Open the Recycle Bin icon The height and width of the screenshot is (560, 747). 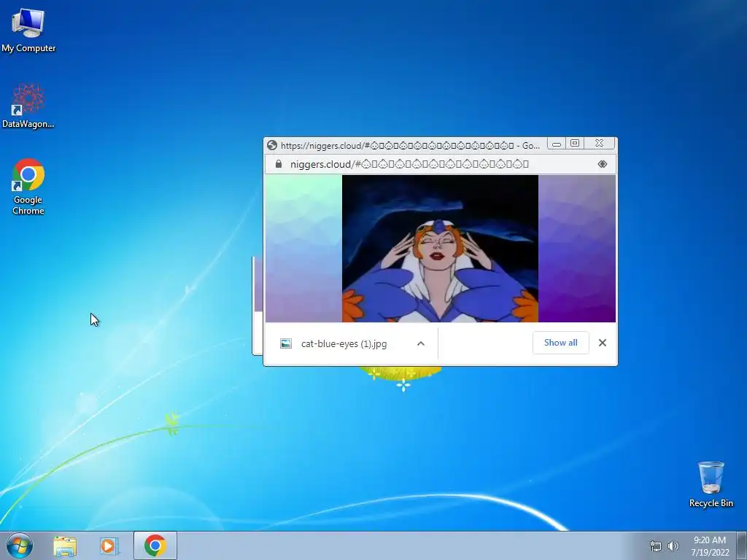click(x=711, y=484)
